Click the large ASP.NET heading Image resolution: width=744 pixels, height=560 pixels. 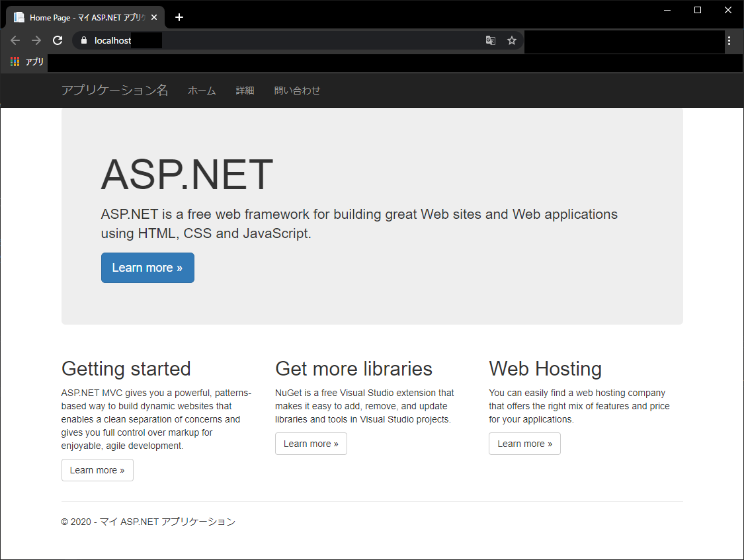pos(187,175)
